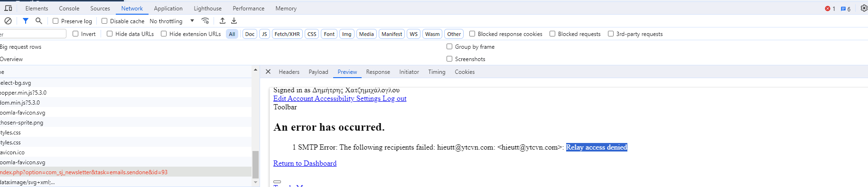Viewport: 868px width, 187px height.
Task: Enable Disable cache checkbox
Action: 104,21
